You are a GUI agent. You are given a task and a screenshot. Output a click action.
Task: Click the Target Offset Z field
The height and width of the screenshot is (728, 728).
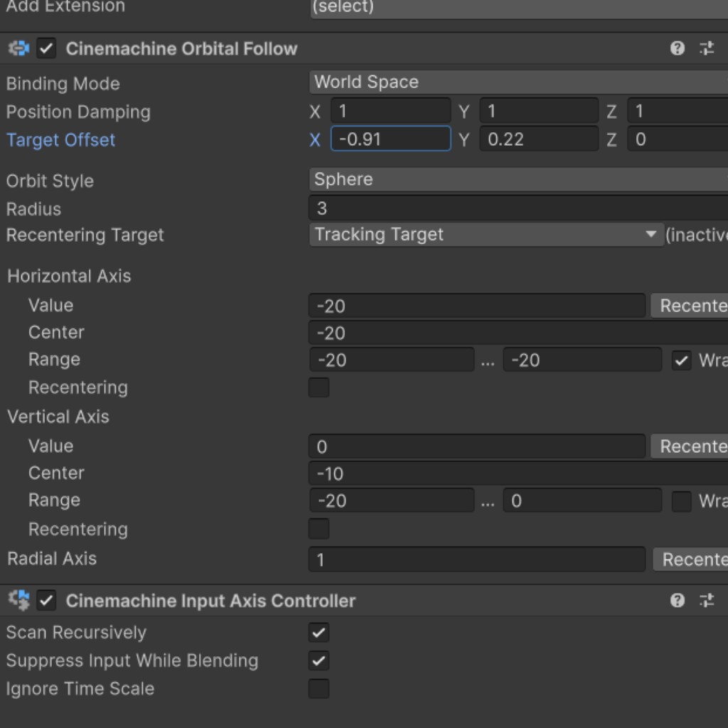[x=678, y=139]
